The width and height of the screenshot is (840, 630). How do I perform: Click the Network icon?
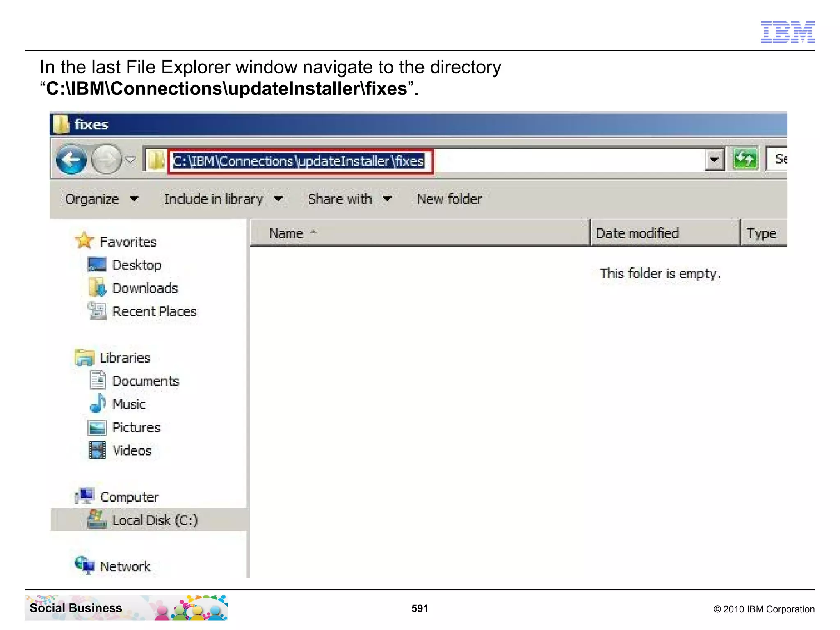(x=84, y=566)
